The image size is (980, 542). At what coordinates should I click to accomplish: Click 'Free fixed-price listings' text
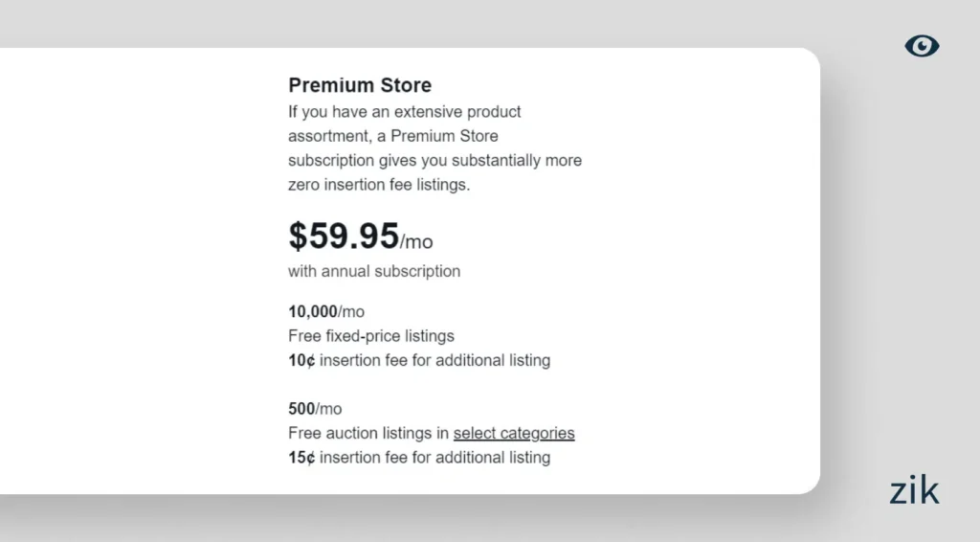point(371,336)
